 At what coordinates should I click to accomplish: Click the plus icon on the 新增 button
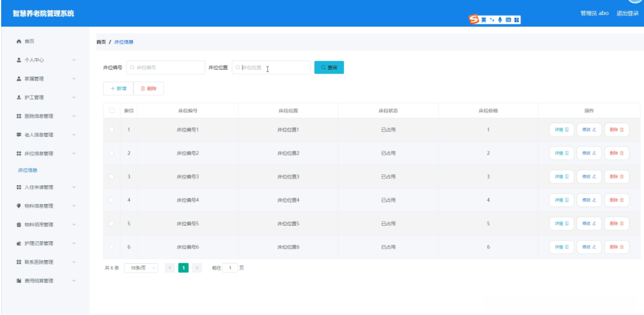tap(113, 88)
